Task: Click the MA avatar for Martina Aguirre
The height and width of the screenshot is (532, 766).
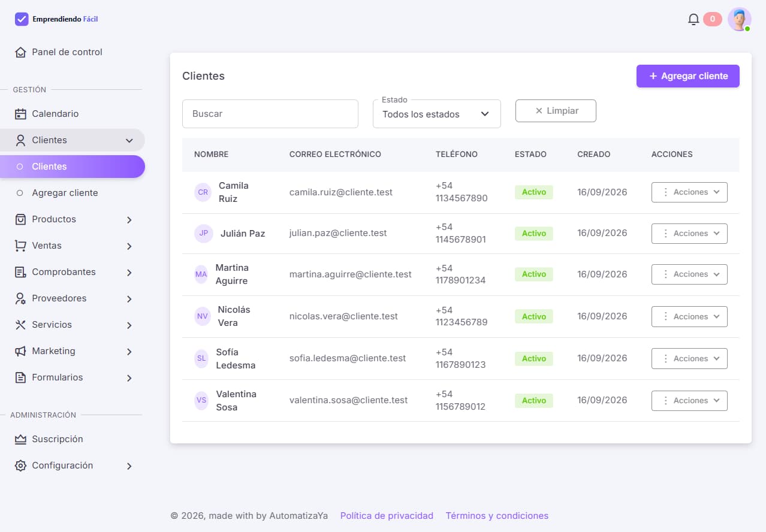Action: pyautogui.click(x=201, y=274)
